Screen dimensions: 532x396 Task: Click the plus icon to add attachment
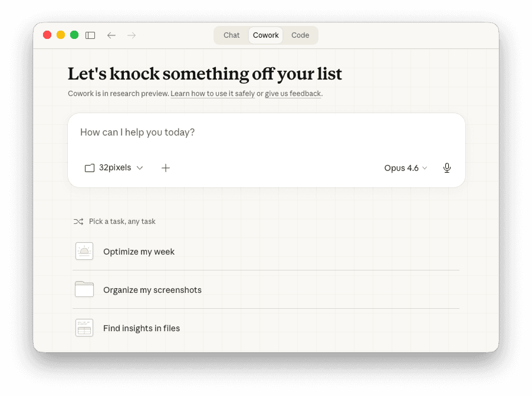tap(166, 168)
